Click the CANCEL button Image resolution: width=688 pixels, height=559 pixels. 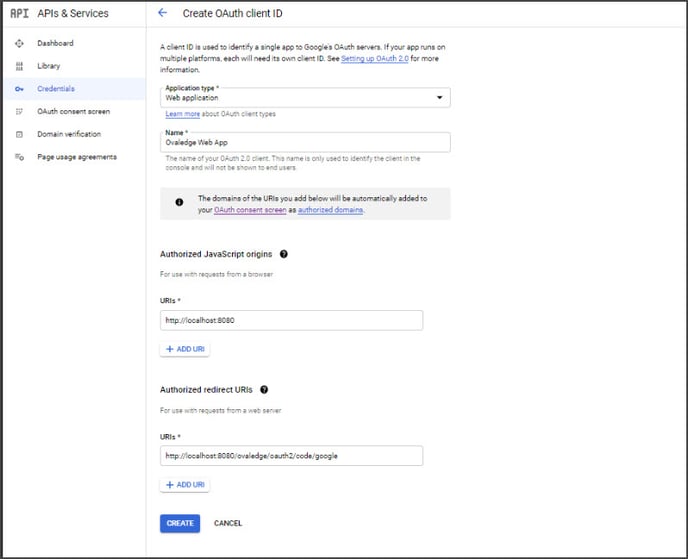click(x=228, y=523)
